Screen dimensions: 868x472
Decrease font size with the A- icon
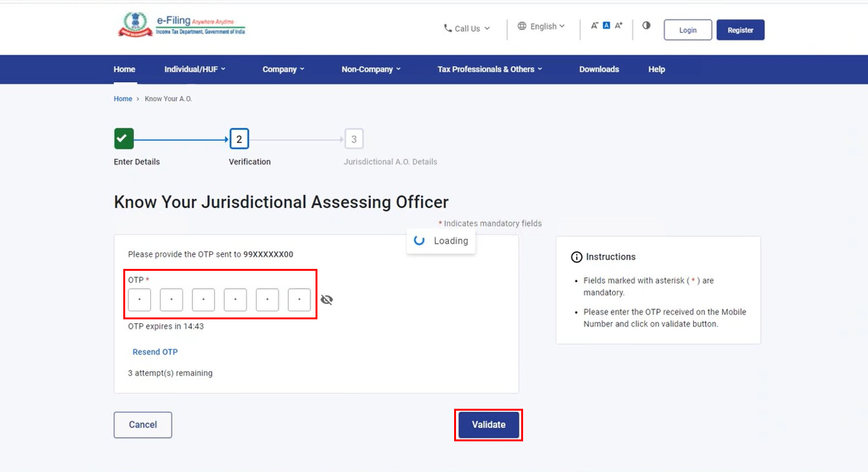594,26
